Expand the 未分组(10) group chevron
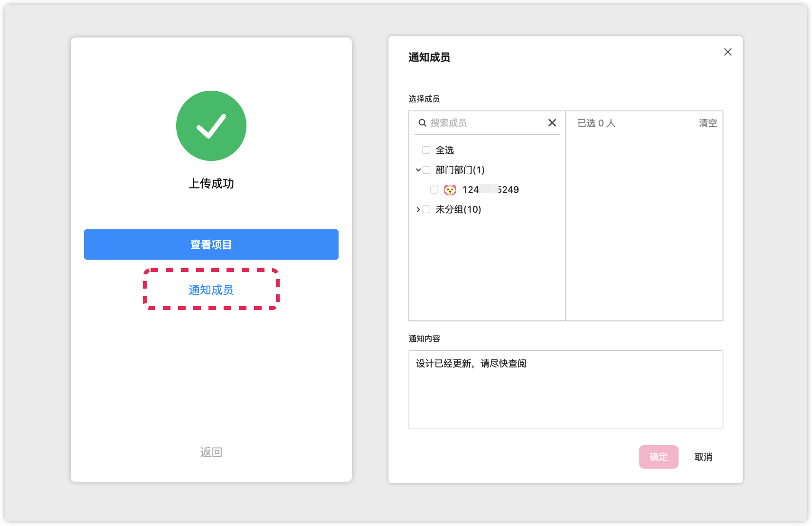The height and width of the screenshot is (526, 812). [418, 209]
